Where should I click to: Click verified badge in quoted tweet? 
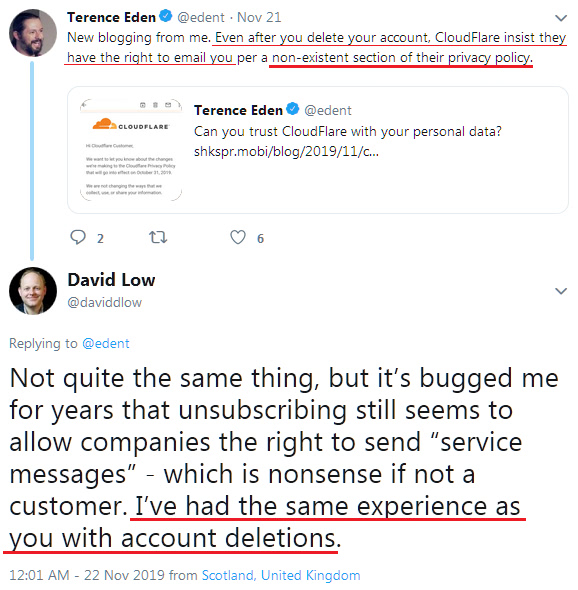click(x=292, y=109)
